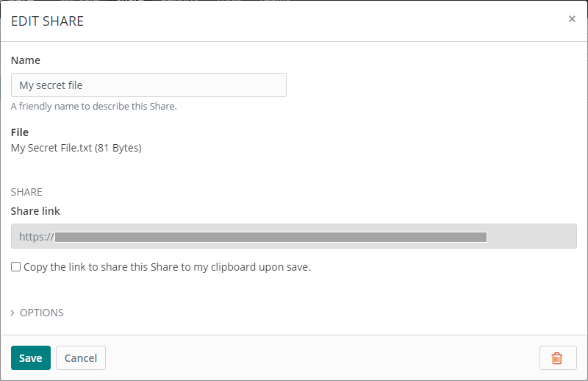Click the https:// prefix in share link

[36, 237]
